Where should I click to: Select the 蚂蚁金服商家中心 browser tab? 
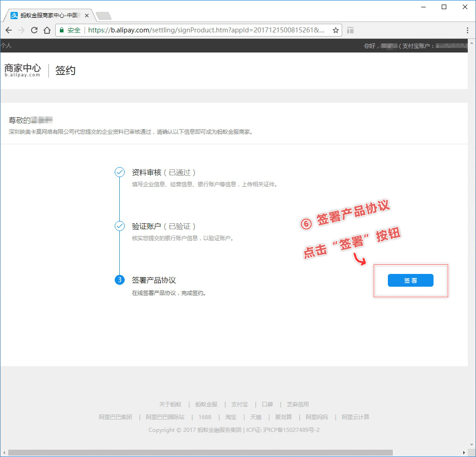pos(50,16)
